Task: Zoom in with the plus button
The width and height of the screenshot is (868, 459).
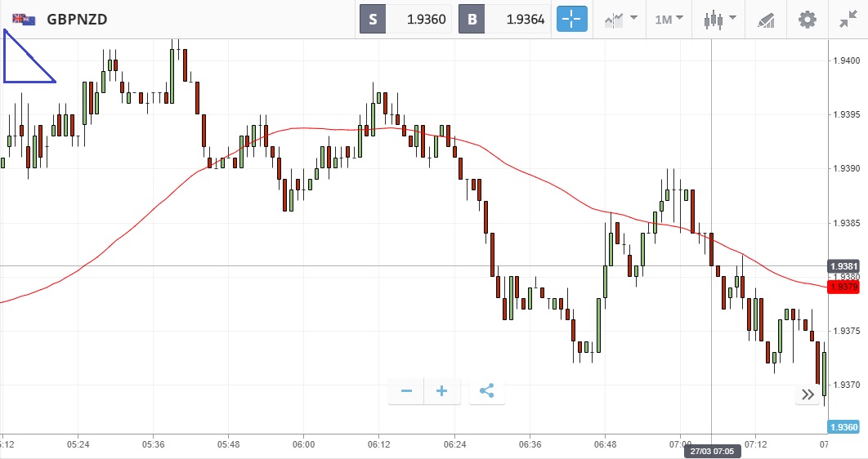Action: tap(442, 391)
